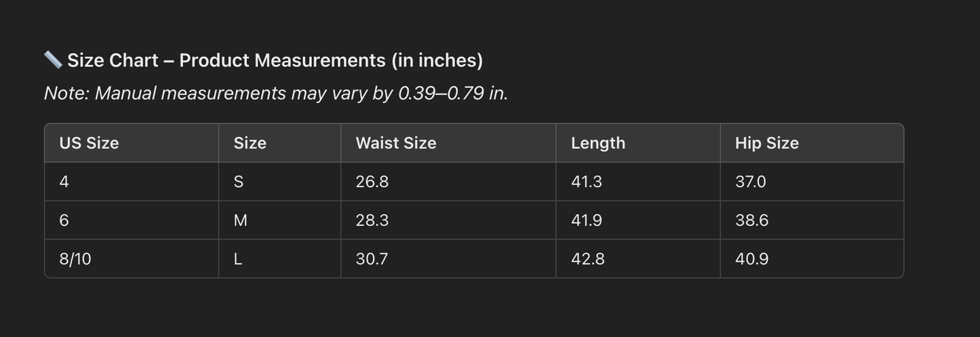The width and height of the screenshot is (980, 337).
Task: Click the 41.3 length value
Action: [586, 182]
